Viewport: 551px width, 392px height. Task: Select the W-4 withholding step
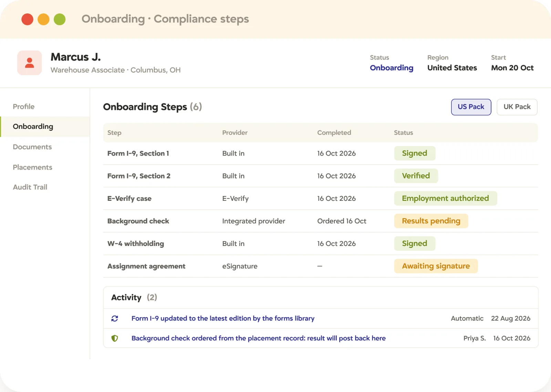136,244
